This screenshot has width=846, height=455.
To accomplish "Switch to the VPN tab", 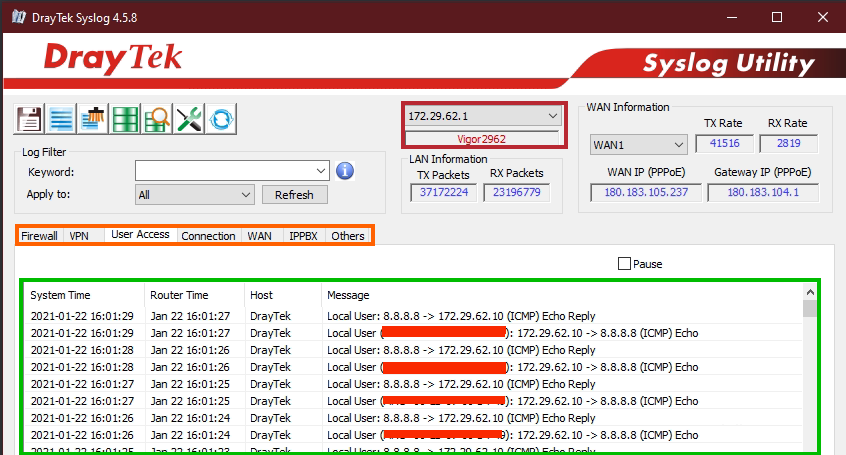I will click(80, 236).
